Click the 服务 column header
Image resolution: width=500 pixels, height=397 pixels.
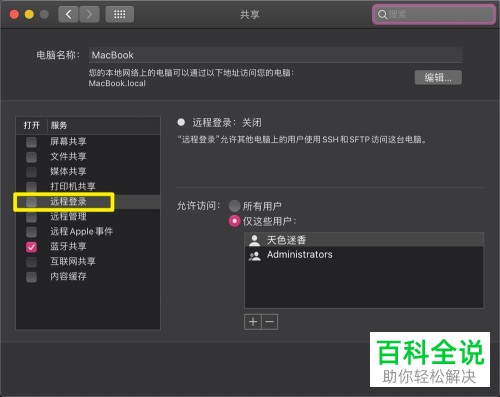103,125
